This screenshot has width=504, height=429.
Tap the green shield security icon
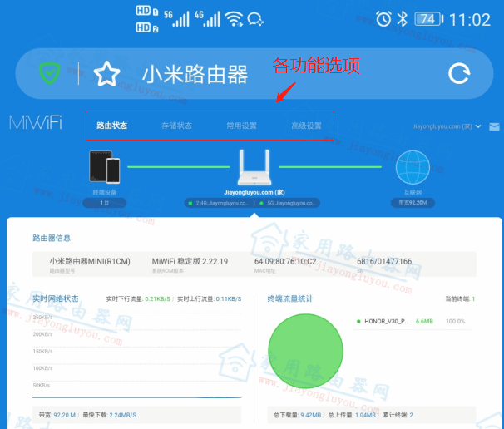click(x=51, y=74)
